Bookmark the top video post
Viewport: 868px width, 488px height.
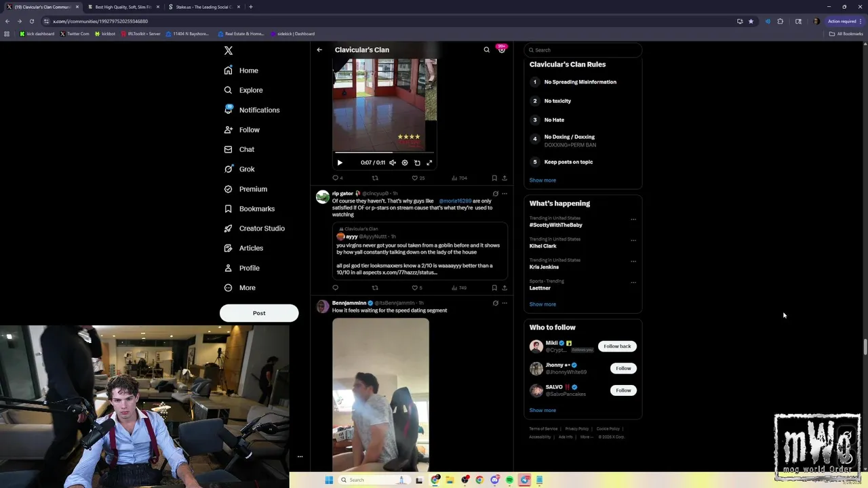click(x=494, y=178)
